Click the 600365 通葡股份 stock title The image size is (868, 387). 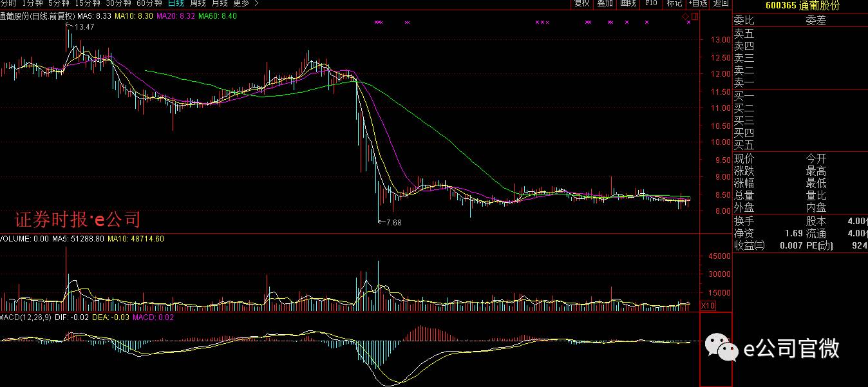coord(802,6)
